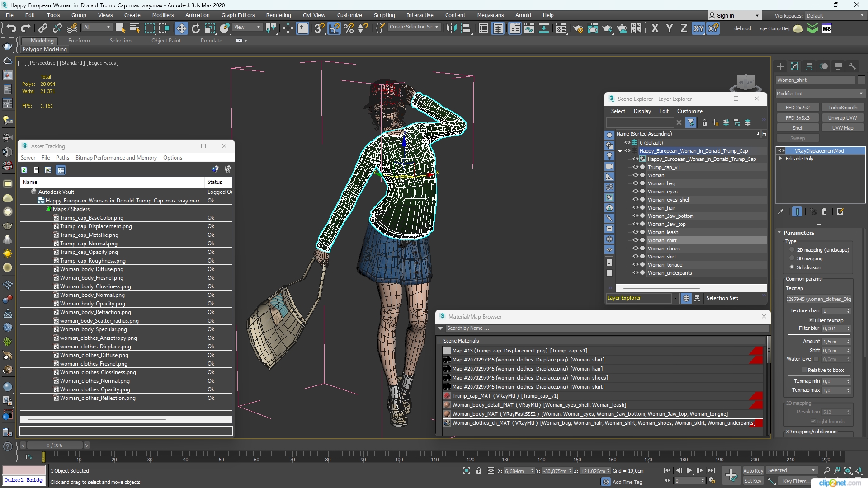Select Woman_clothes_ch_MAT material row
The height and width of the screenshot is (488, 868).
(603, 423)
